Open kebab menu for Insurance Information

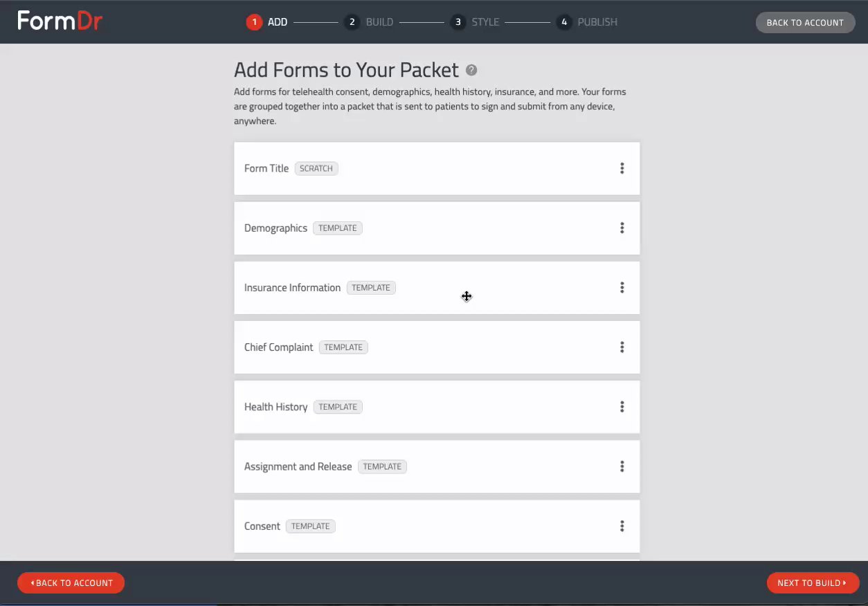pyautogui.click(x=622, y=288)
